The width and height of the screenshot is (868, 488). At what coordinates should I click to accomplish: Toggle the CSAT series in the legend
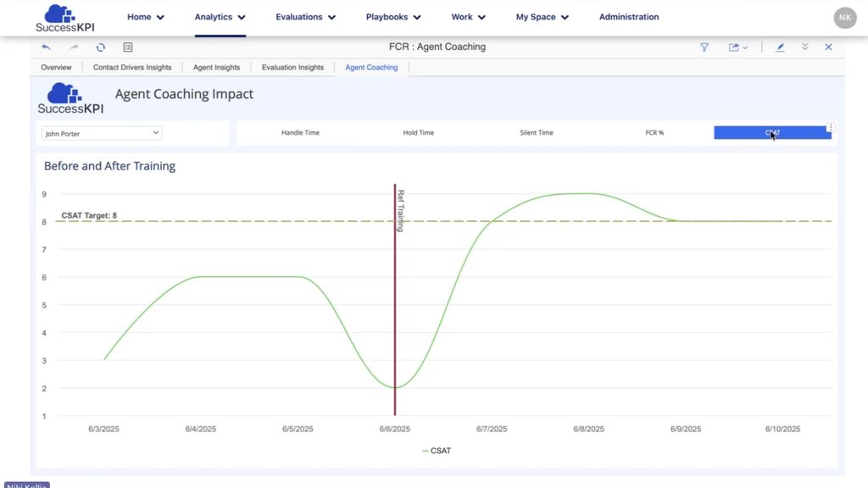(437, 451)
